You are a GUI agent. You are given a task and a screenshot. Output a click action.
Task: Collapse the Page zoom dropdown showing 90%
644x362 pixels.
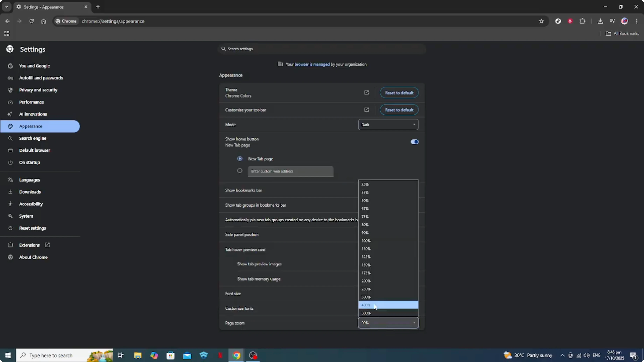click(x=388, y=323)
